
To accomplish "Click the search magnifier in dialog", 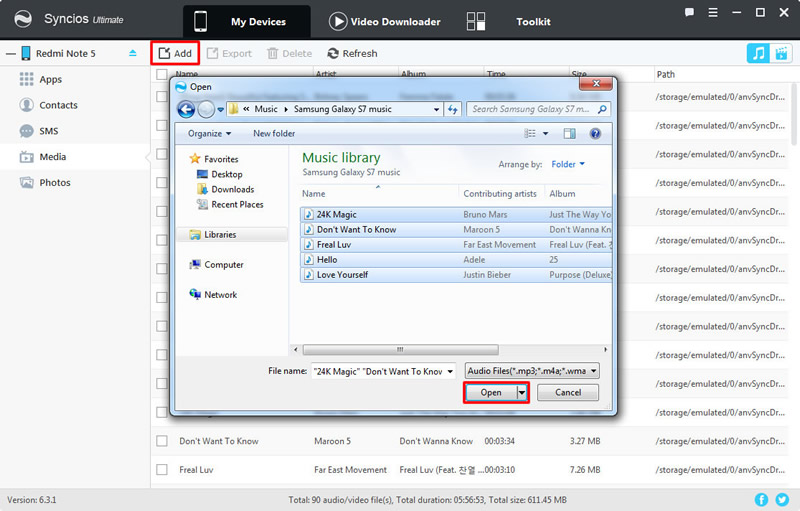I will pos(602,109).
